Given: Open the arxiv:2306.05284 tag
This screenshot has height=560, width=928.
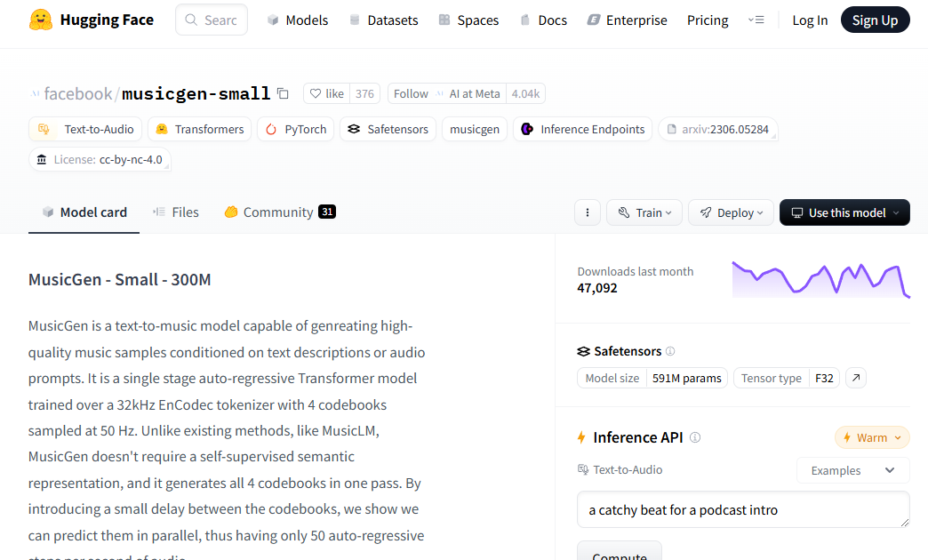Looking at the screenshot, I should (718, 129).
